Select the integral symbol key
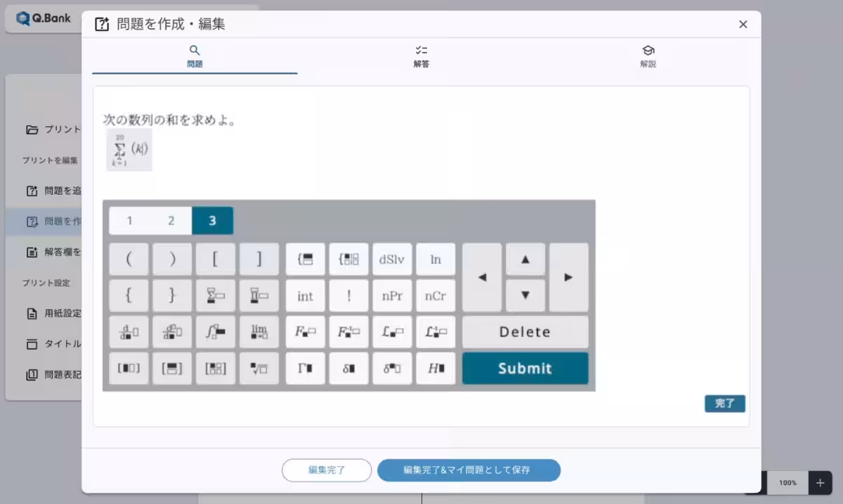Image resolution: width=843 pixels, height=504 pixels. point(216,331)
